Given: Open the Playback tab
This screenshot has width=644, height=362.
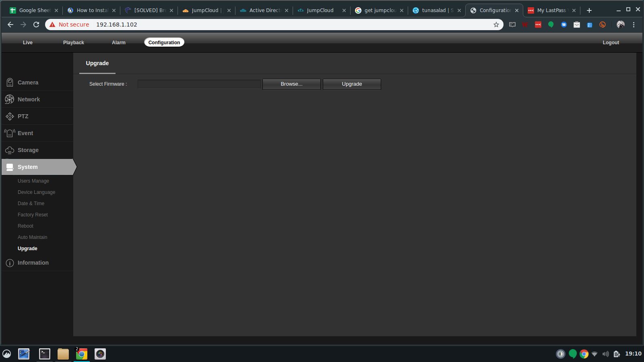Looking at the screenshot, I should [74, 43].
